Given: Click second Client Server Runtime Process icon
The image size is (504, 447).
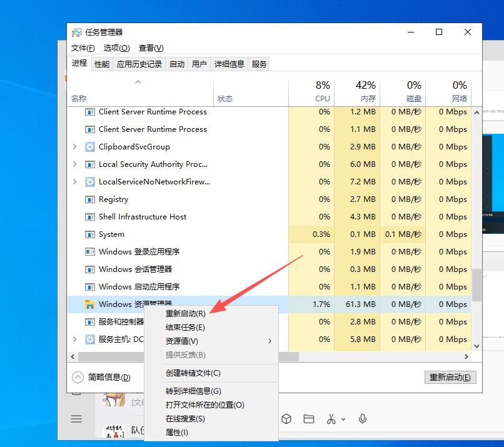Looking at the screenshot, I should pos(89,129).
